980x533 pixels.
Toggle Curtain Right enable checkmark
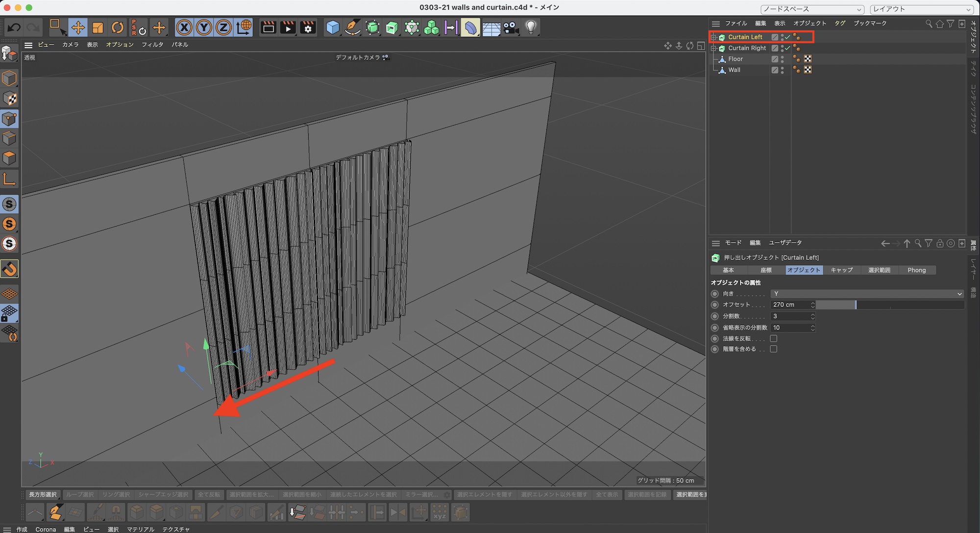pyautogui.click(x=788, y=48)
